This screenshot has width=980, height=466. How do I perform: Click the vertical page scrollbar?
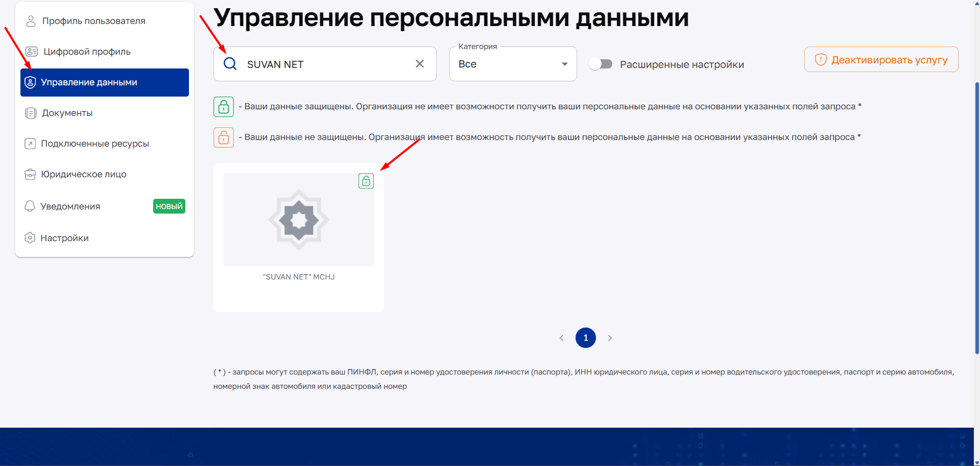[977, 217]
